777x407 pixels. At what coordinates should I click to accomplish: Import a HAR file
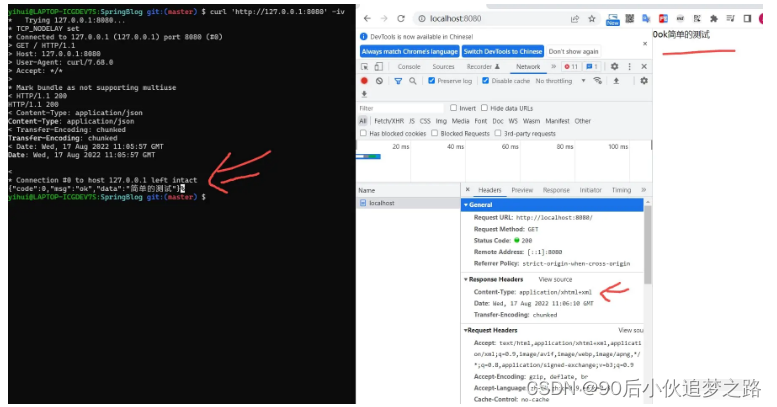[616, 81]
